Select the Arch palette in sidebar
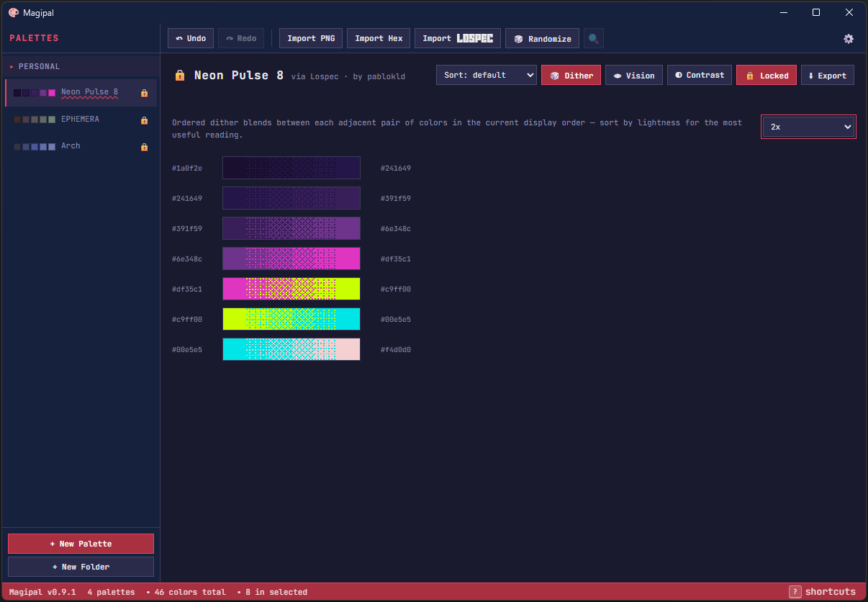Screen dimensions: 868x602 tap(81, 146)
